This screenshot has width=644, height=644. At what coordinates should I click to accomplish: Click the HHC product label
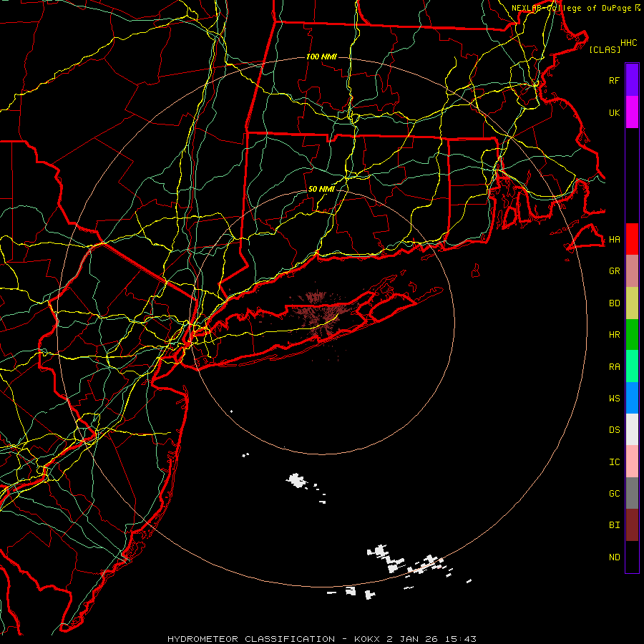coord(629,43)
